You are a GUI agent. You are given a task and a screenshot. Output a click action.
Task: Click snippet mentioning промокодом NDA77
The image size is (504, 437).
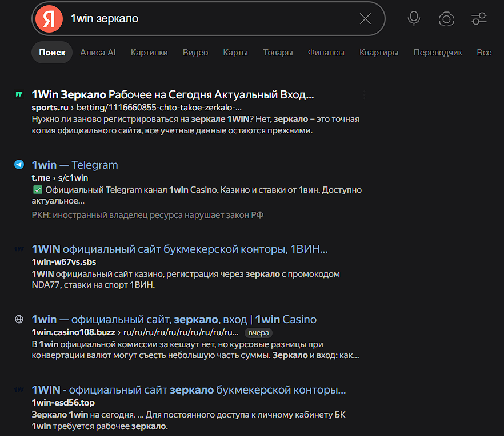click(x=186, y=279)
